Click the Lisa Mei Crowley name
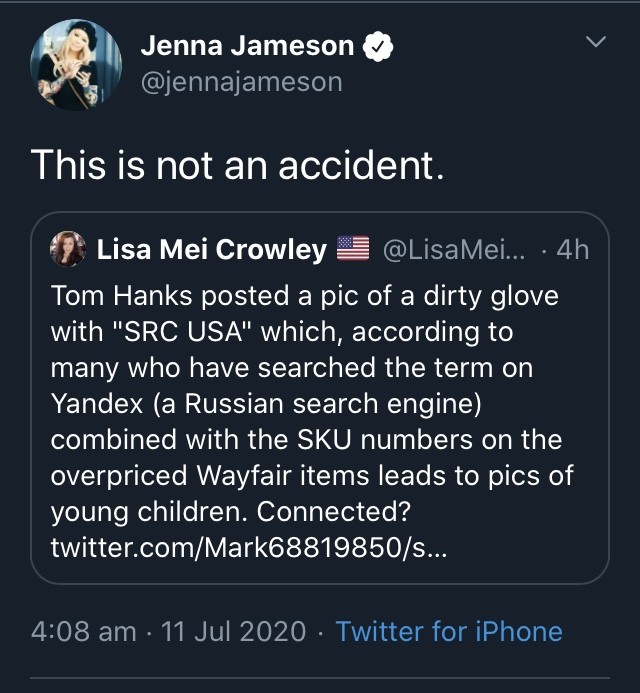640x693 pixels. click(x=212, y=249)
